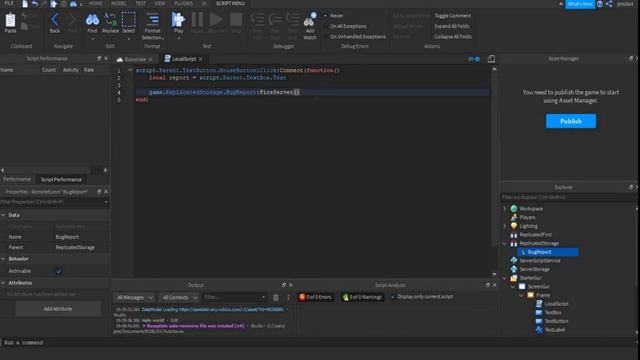This screenshot has height=360, width=640.
Task: Open the All Messages dropdown
Action: 134,298
